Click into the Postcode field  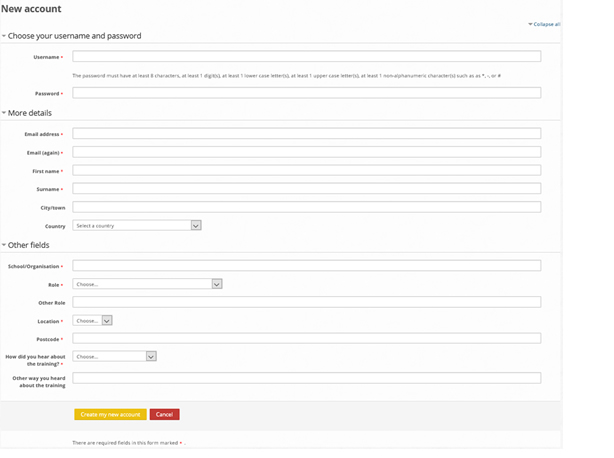pos(306,339)
